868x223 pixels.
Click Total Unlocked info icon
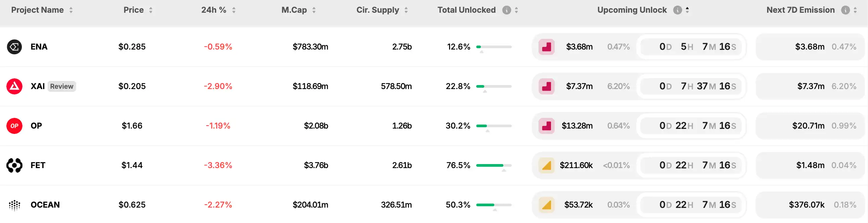[x=506, y=10]
